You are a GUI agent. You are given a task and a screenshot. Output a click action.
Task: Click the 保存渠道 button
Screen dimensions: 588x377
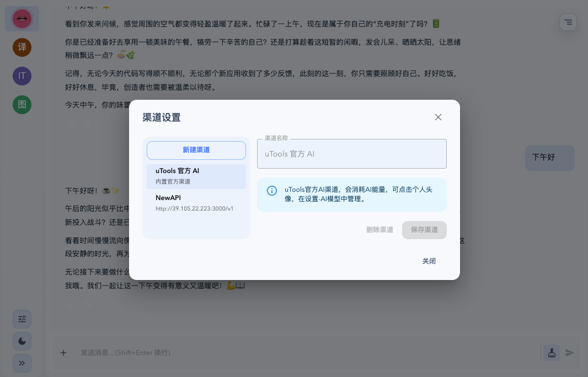[424, 230]
